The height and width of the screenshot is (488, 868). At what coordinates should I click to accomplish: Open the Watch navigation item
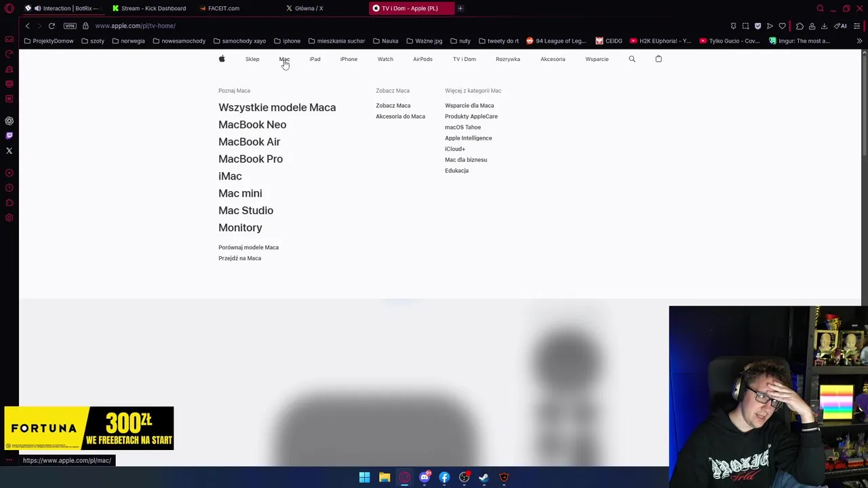[x=385, y=59]
